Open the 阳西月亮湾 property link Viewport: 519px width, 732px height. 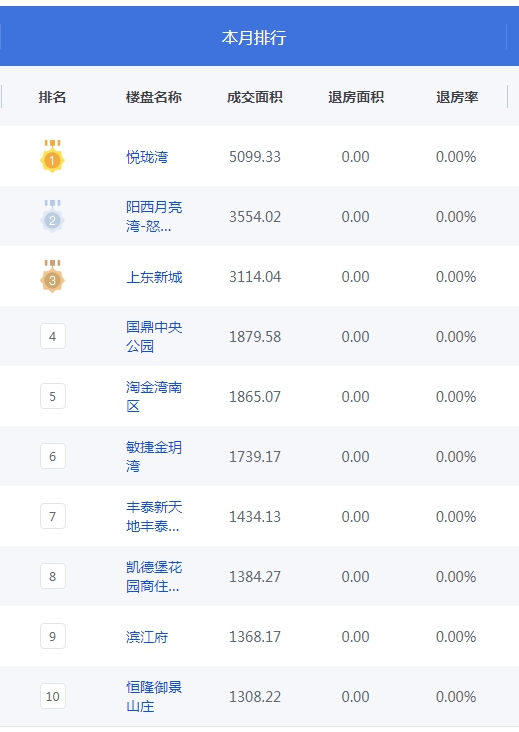154,217
